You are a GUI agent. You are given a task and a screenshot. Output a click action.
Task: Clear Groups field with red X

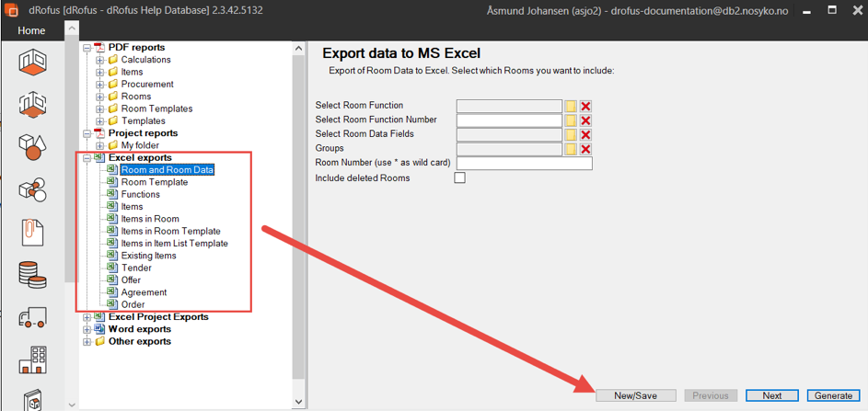click(585, 149)
